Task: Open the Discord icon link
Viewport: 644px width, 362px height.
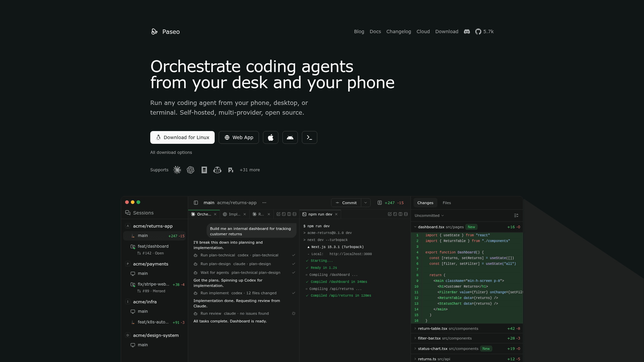Action: click(467, 32)
